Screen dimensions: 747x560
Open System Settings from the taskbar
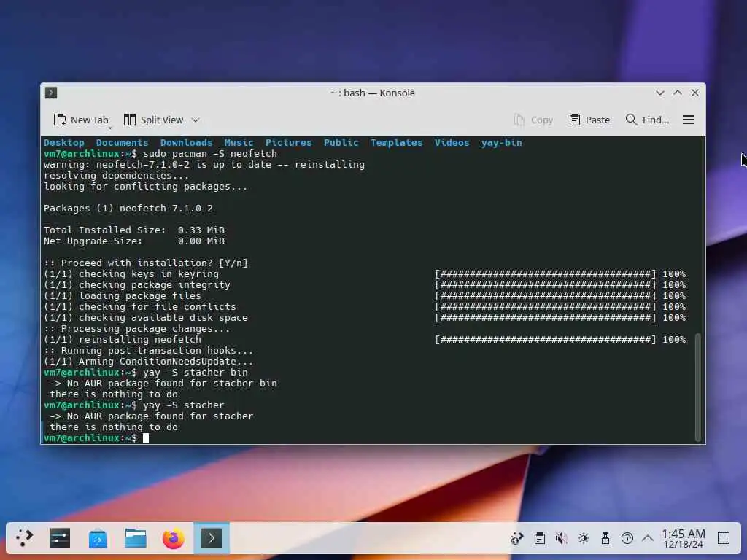pos(60,539)
